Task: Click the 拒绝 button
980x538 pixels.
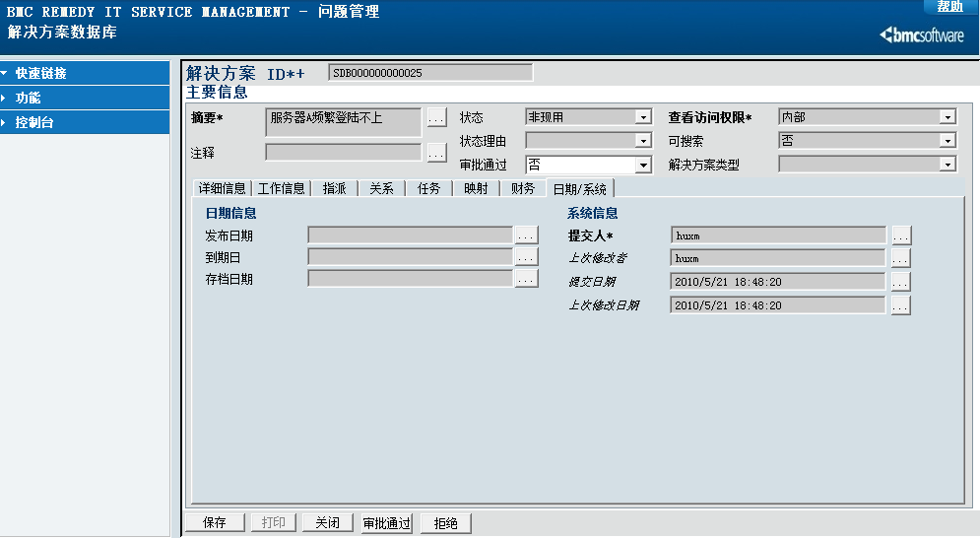Action: click(445, 523)
